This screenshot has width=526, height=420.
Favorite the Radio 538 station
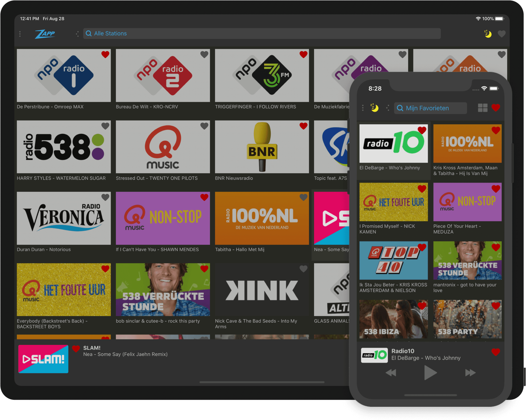(x=105, y=126)
